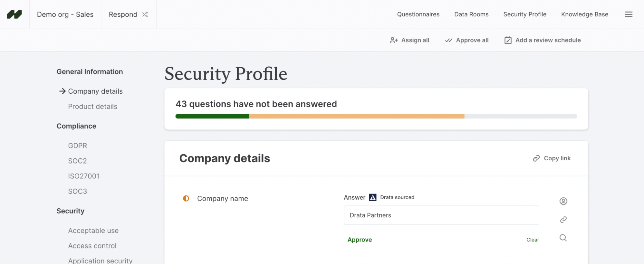This screenshot has width=644, height=264.
Task: Click the Company details card heading
Action: point(225,158)
